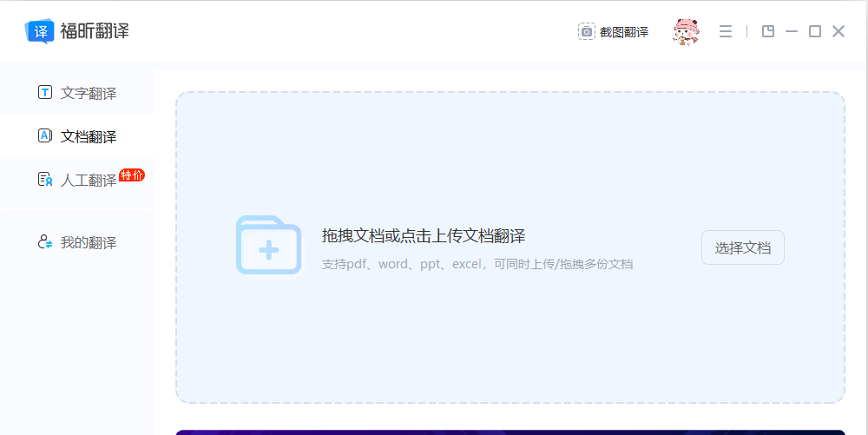Click the supported formats hint 支持pdf、word、ppt、excel
Viewport: 868px width, 435px height.
(x=477, y=265)
